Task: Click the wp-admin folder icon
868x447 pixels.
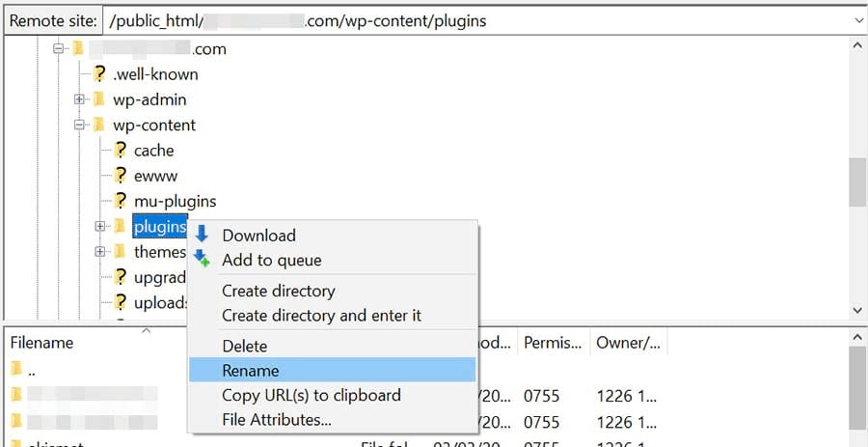Action: [98, 99]
